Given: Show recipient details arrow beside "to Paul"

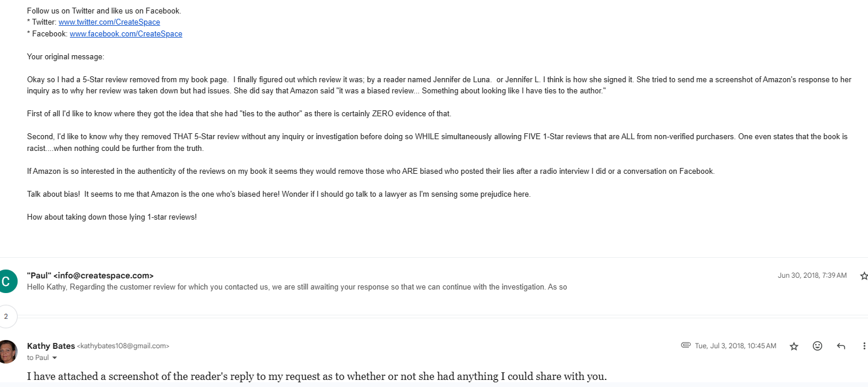Looking at the screenshot, I should (x=55, y=358).
